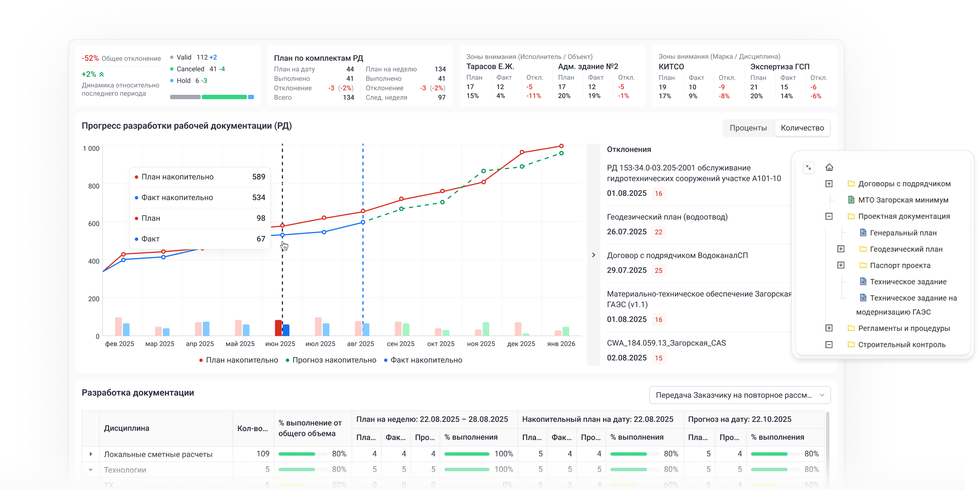This screenshot has height=490, width=980.
Task: Click the Регламенты и процедуры folder icon
Action: (851, 328)
